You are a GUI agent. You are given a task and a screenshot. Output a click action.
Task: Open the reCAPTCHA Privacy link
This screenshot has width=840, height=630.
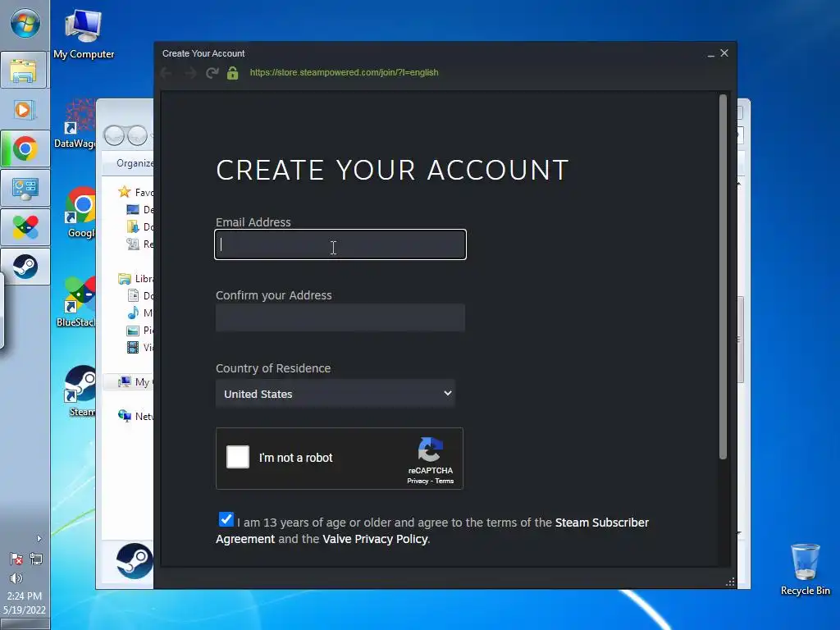click(x=418, y=481)
